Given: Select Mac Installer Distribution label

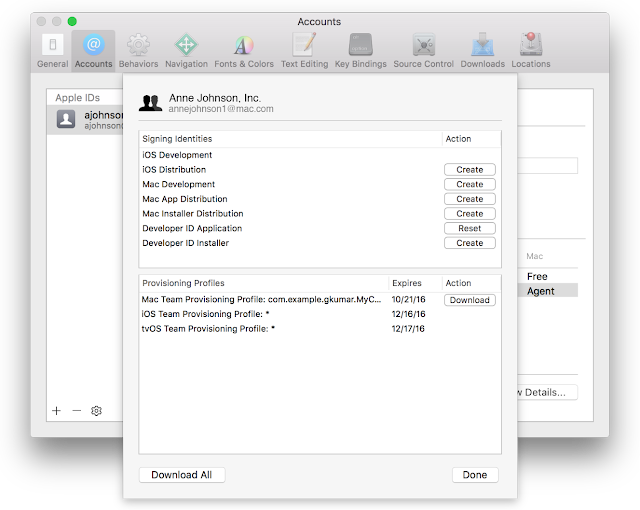Looking at the screenshot, I should pos(193,214).
